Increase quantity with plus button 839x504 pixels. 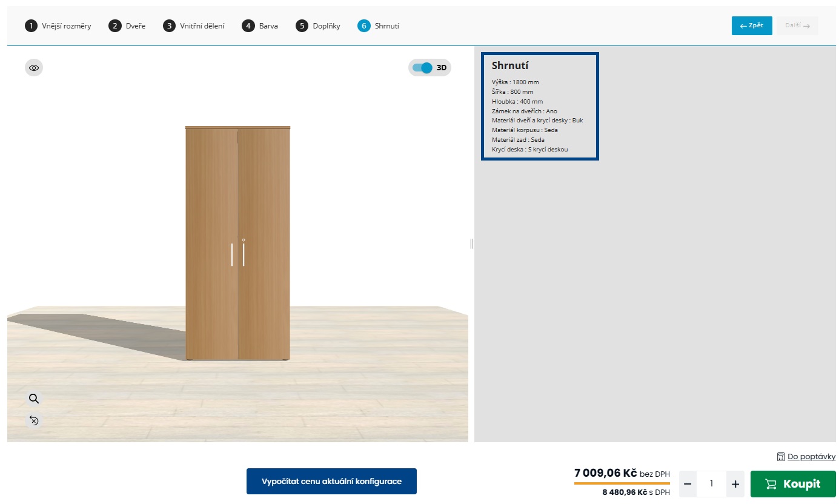[735, 484]
